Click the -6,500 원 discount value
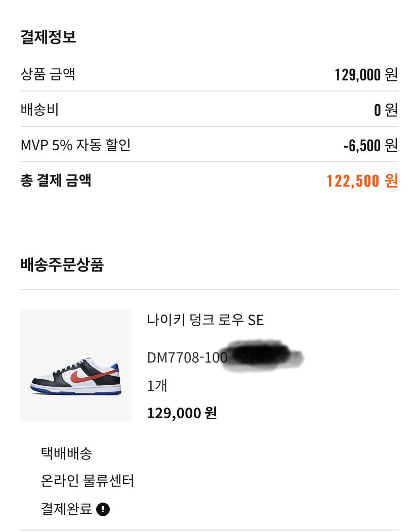This screenshot has width=419, height=532. pos(370,146)
